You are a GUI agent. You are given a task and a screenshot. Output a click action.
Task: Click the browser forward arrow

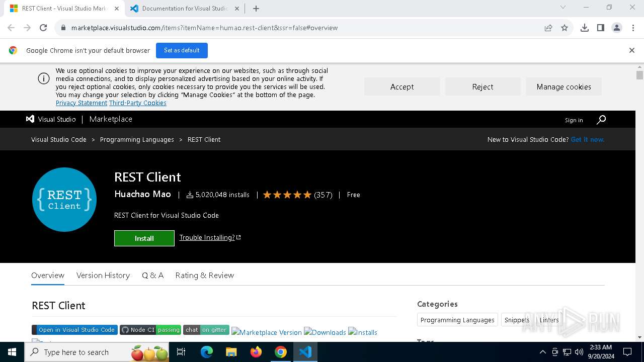click(27, 28)
